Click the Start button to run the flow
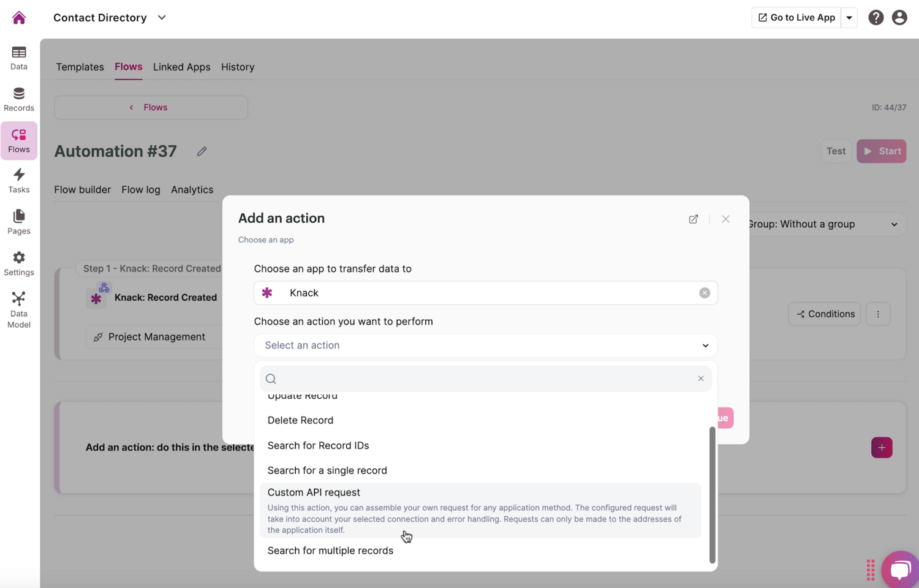This screenshot has height=588, width=919. pyautogui.click(x=881, y=151)
